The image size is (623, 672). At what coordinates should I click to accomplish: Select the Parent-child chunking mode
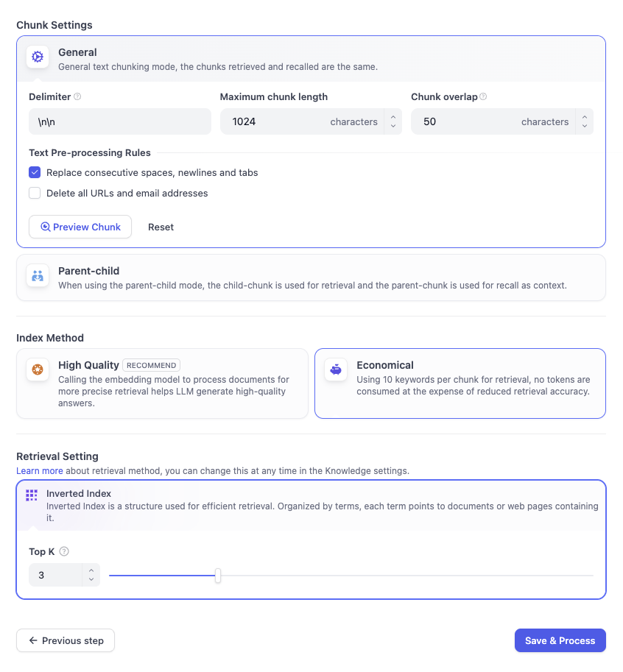311,277
